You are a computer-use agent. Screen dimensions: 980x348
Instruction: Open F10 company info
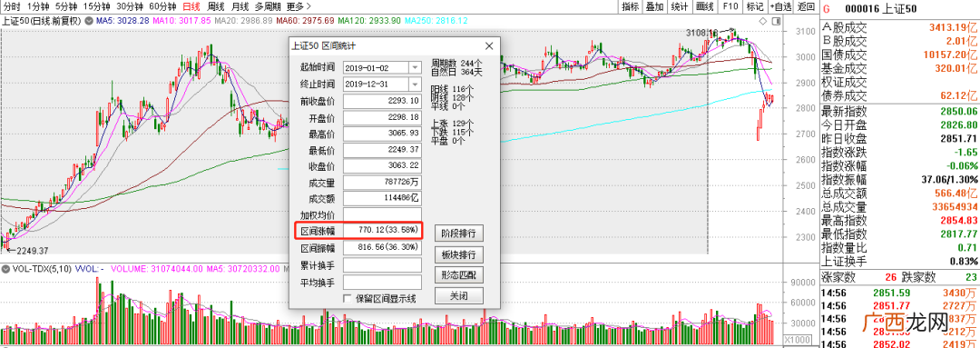(x=730, y=7)
